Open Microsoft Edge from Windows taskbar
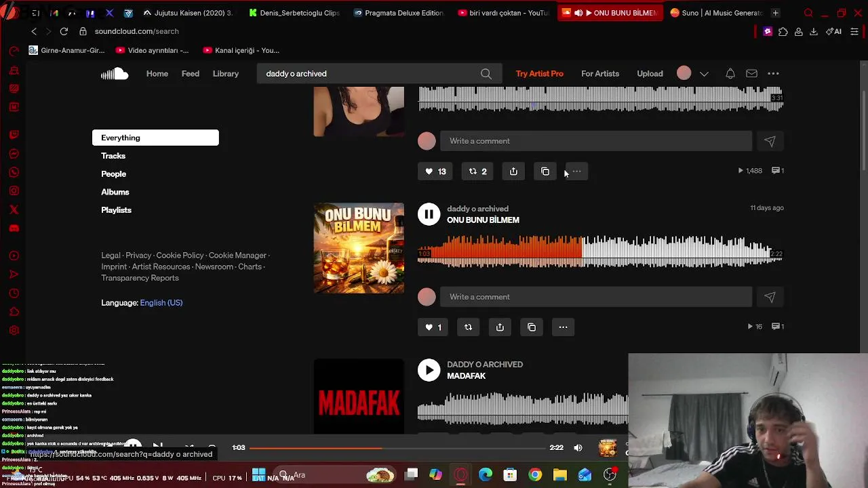 [486, 474]
